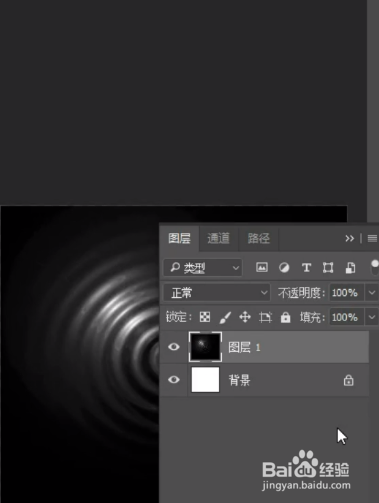Filter layers by adjustment layer icon
The image size is (379, 503).
pyautogui.click(x=284, y=268)
